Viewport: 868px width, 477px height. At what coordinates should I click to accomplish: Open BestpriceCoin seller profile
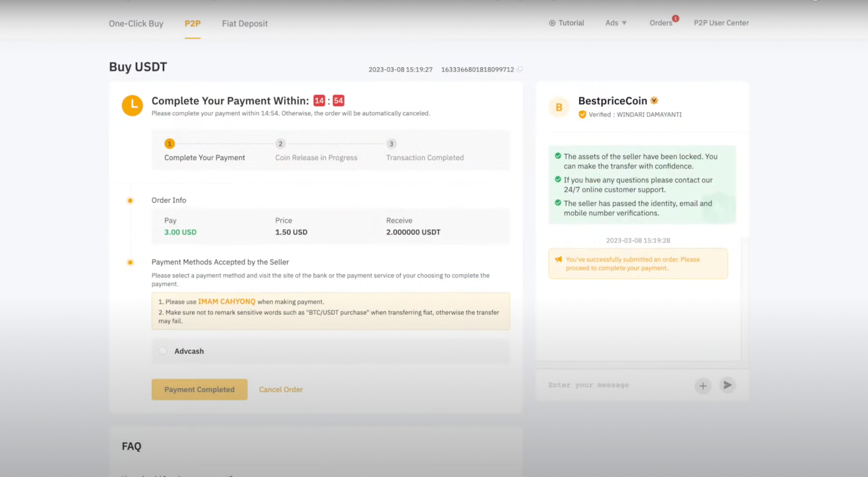[612, 101]
